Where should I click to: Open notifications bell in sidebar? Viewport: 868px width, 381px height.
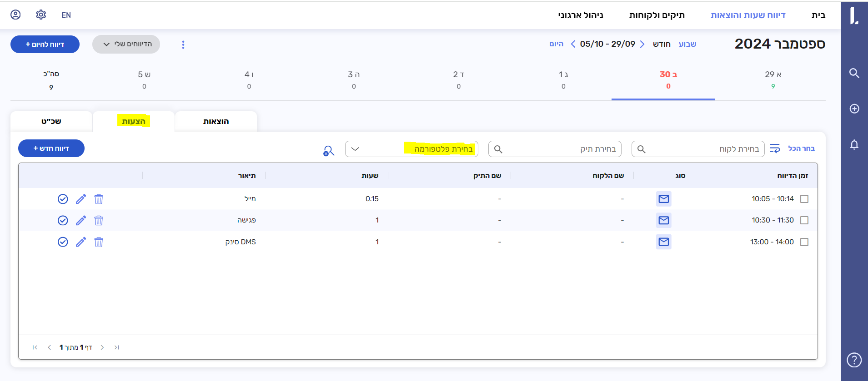coord(854,144)
